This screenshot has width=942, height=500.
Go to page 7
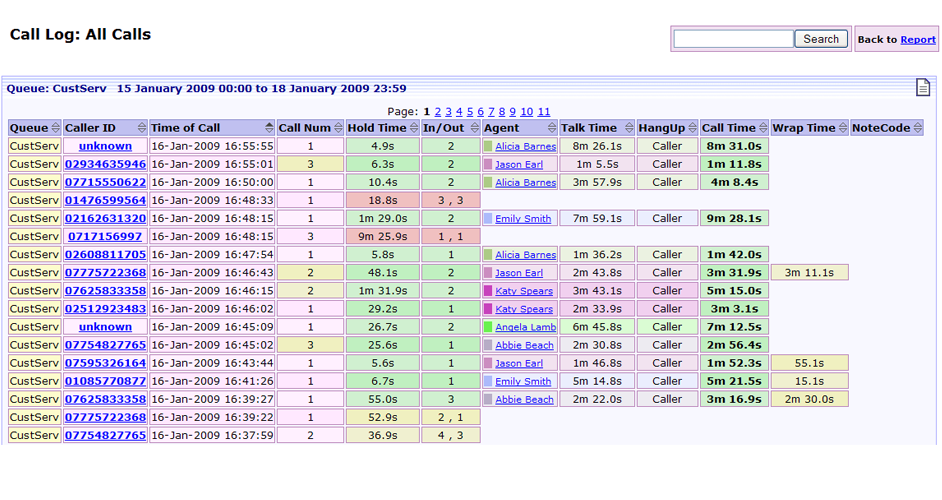point(491,112)
